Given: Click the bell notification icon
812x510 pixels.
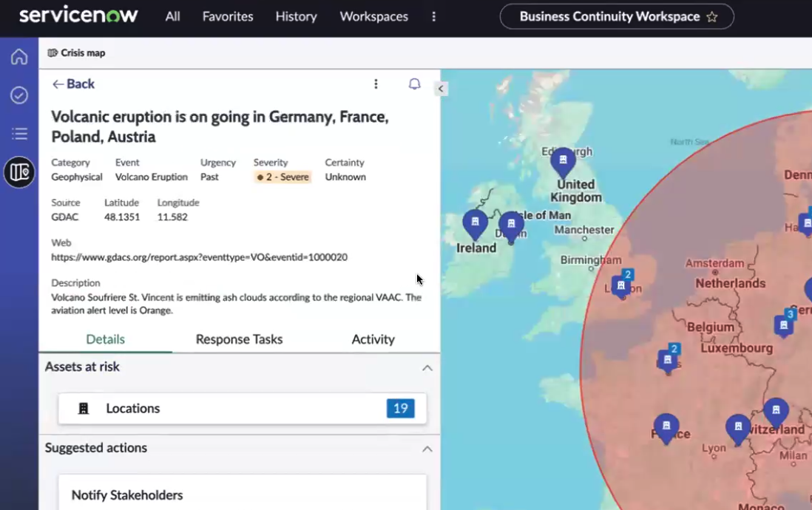Looking at the screenshot, I should [x=414, y=84].
